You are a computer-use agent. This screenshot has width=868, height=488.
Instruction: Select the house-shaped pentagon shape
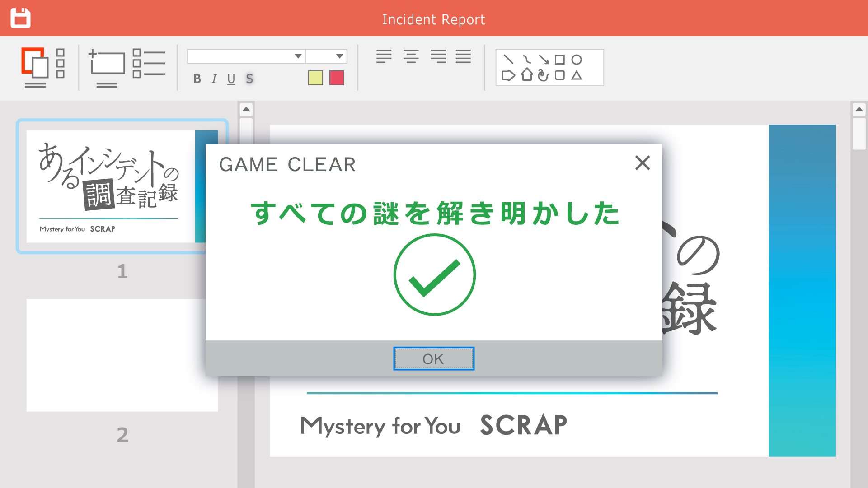(x=527, y=74)
